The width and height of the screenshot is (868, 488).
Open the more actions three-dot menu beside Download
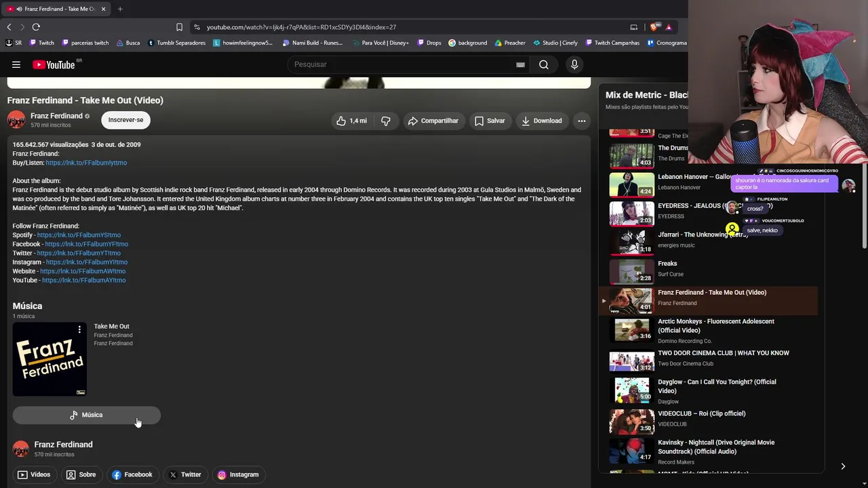(x=581, y=121)
